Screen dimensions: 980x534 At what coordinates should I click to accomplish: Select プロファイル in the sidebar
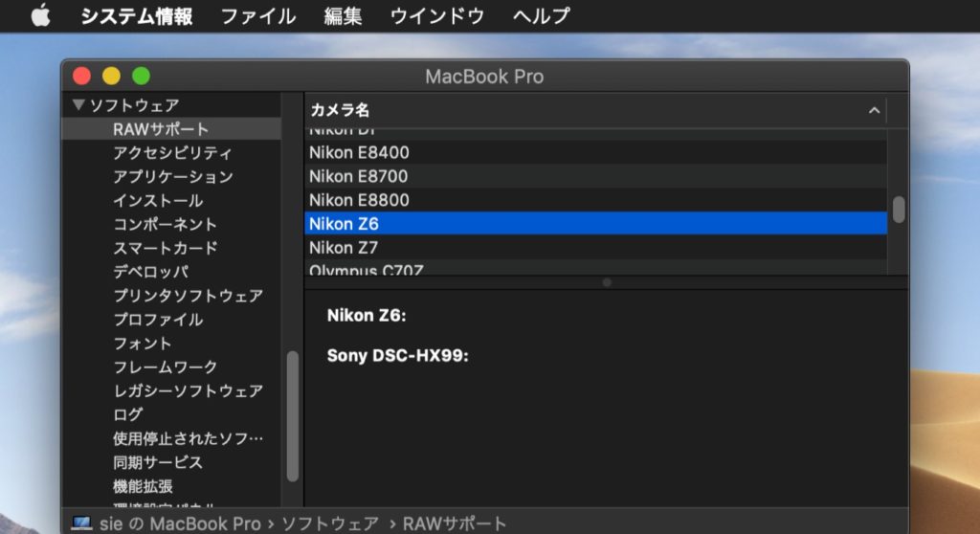[158, 319]
